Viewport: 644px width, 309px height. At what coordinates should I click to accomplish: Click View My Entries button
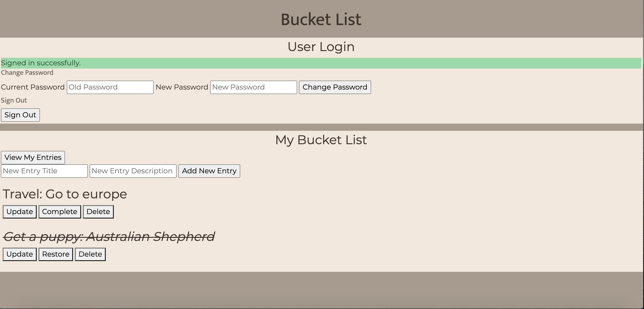(x=33, y=157)
